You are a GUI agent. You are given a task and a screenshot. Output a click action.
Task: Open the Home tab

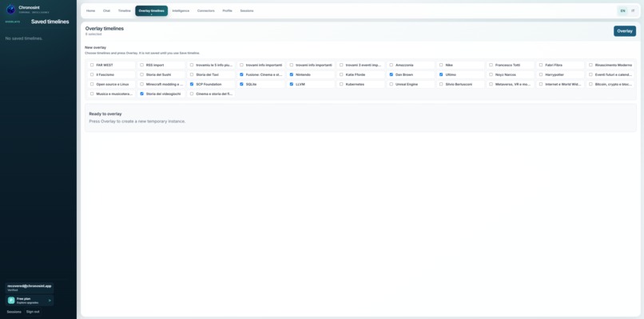(91, 10)
